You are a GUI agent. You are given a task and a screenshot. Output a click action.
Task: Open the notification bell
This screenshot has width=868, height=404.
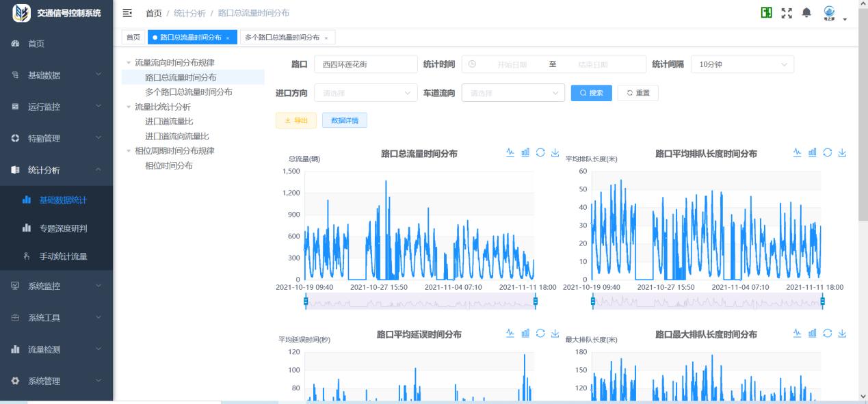pos(807,13)
